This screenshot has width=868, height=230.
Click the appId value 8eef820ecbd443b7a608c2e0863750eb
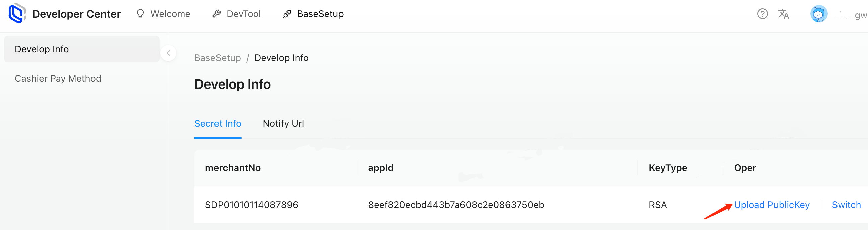pyautogui.click(x=456, y=205)
